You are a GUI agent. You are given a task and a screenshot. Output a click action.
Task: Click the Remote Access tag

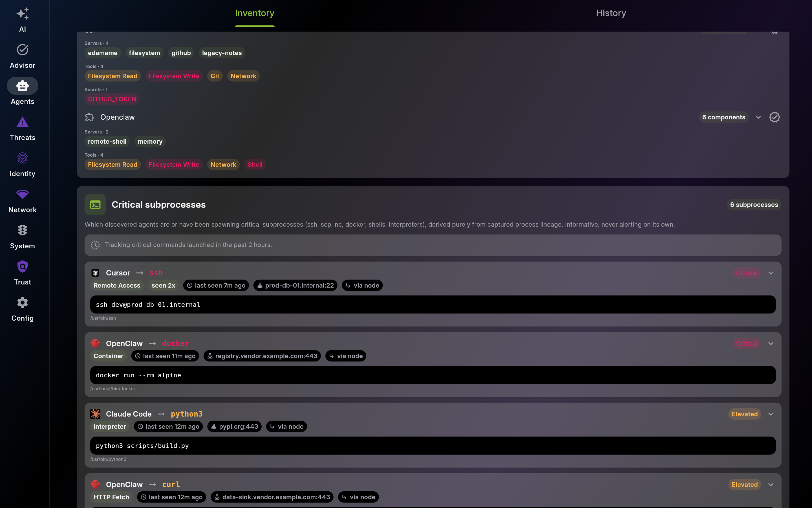[x=117, y=285]
